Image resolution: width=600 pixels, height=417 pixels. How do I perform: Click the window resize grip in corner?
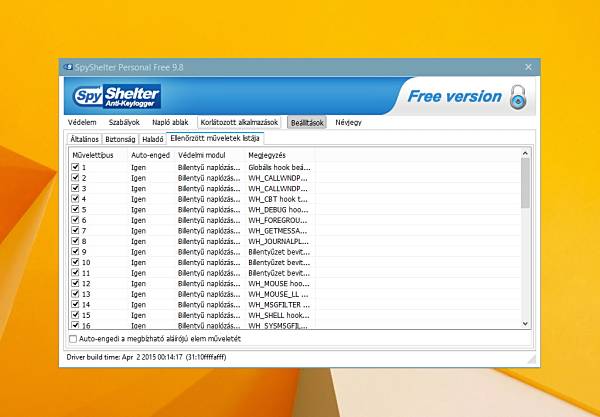[x=531, y=359]
